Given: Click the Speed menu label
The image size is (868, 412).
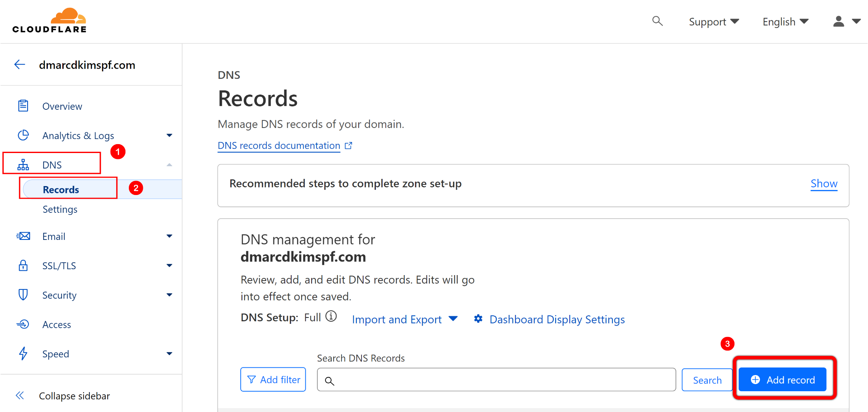Looking at the screenshot, I should pos(56,354).
